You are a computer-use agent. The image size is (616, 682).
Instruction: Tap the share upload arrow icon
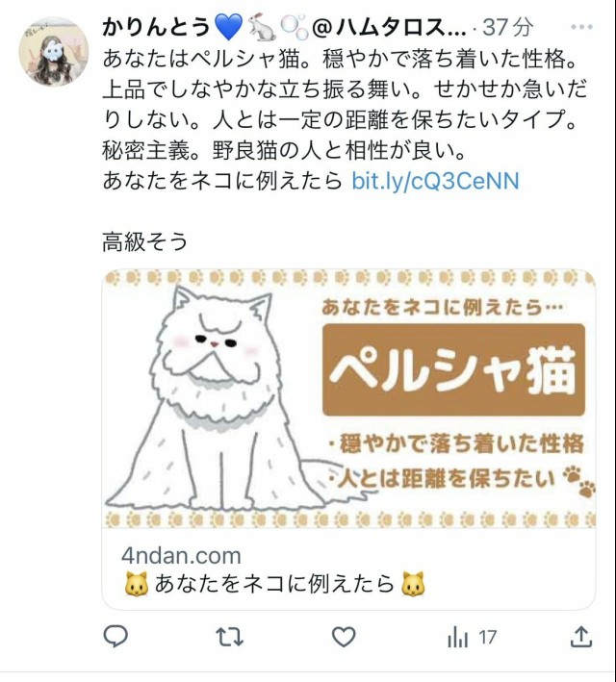point(581,637)
